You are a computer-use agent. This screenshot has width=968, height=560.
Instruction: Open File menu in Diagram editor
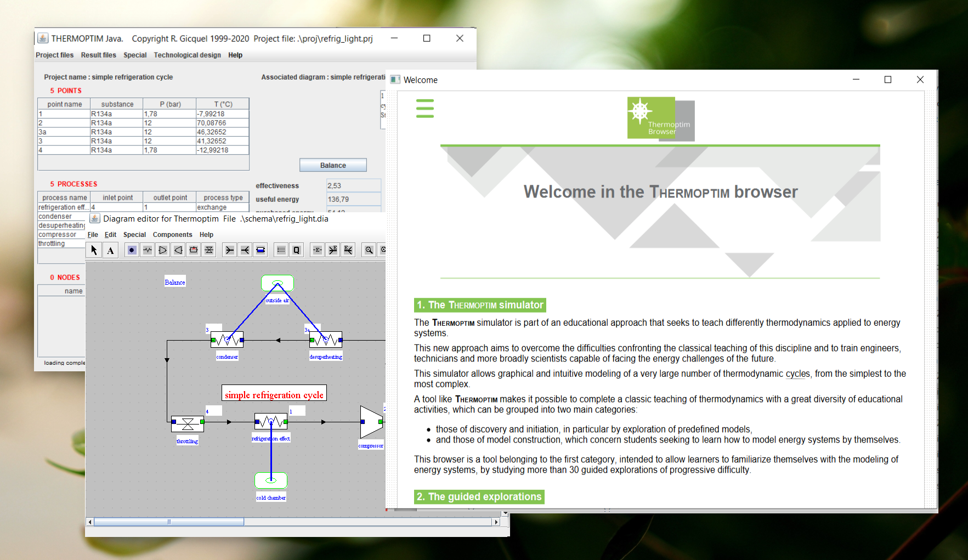(x=93, y=234)
